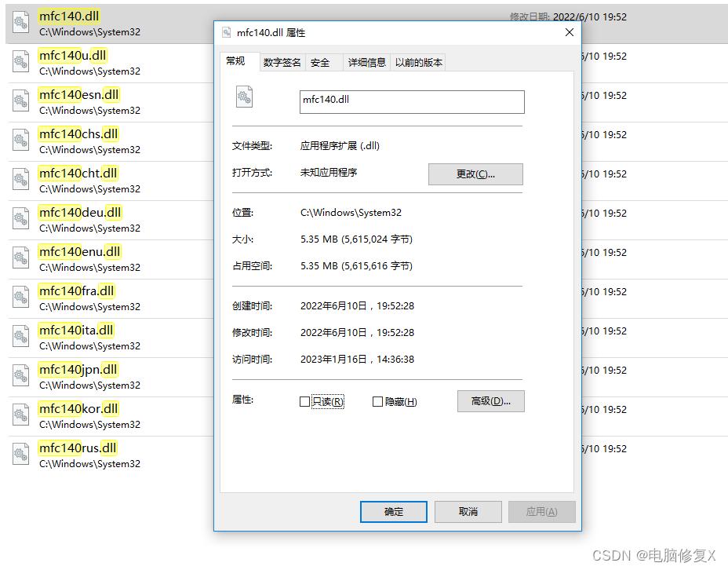This screenshot has height=570, width=728.
Task: Select mfc140esn.dll file name in list
Action: pos(79,95)
